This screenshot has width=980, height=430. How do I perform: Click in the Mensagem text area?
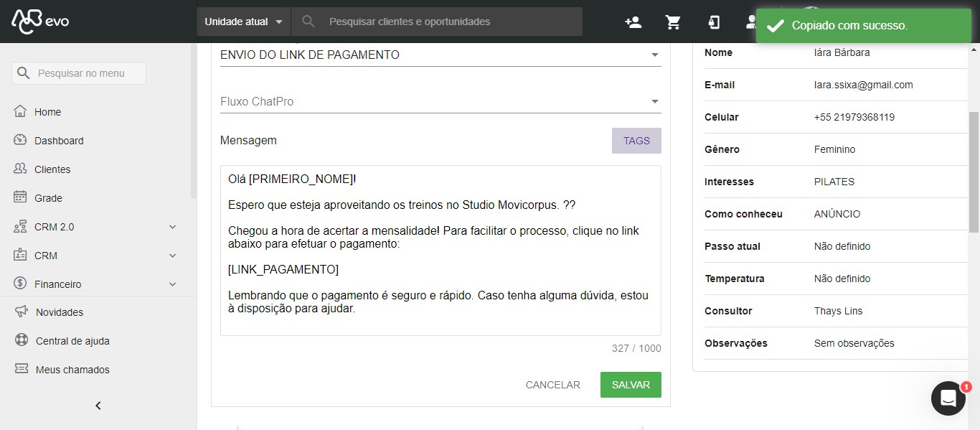tap(440, 251)
